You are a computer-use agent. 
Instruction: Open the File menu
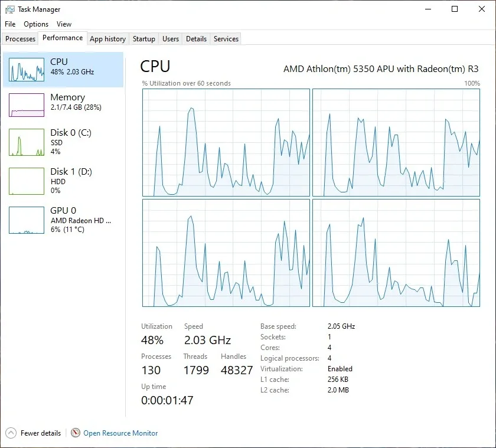[x=10, y=24]
